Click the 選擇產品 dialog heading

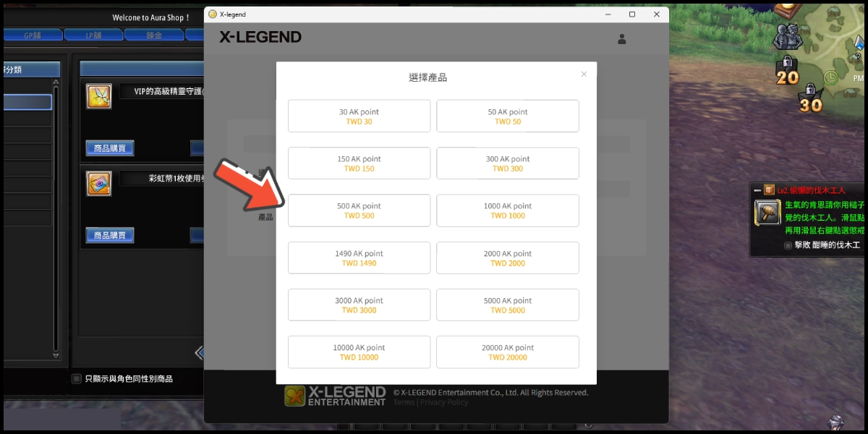[x=428, y=77]
